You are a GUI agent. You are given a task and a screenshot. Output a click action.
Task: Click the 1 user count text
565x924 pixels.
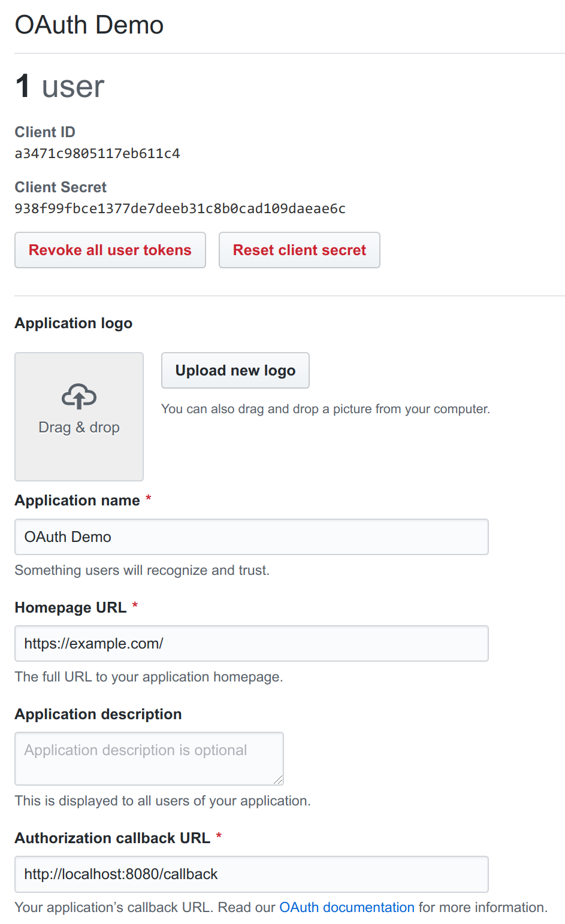tap(60, 86)
